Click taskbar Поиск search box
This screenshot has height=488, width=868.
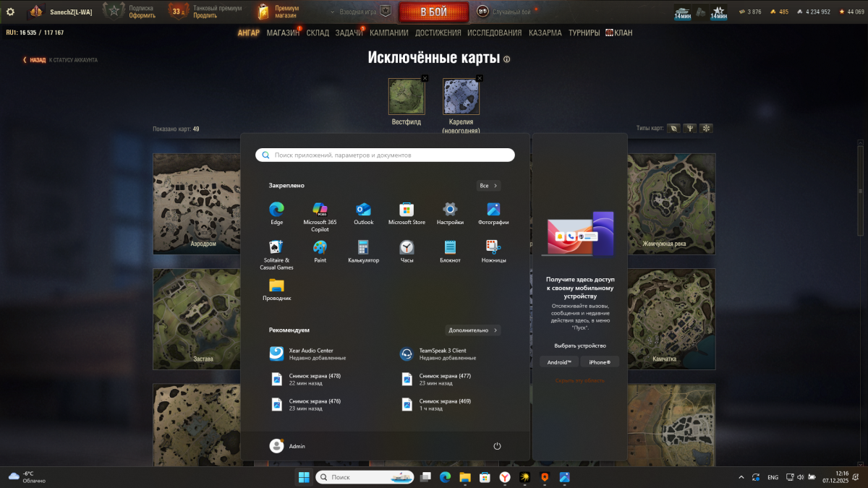[x=364, y=477]
